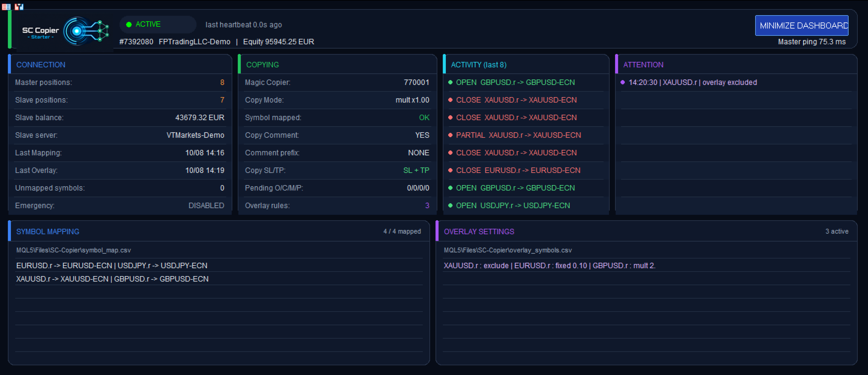Click the Master ping 75.3 ms reading
868x375 pixels.
tap(812, 42)
